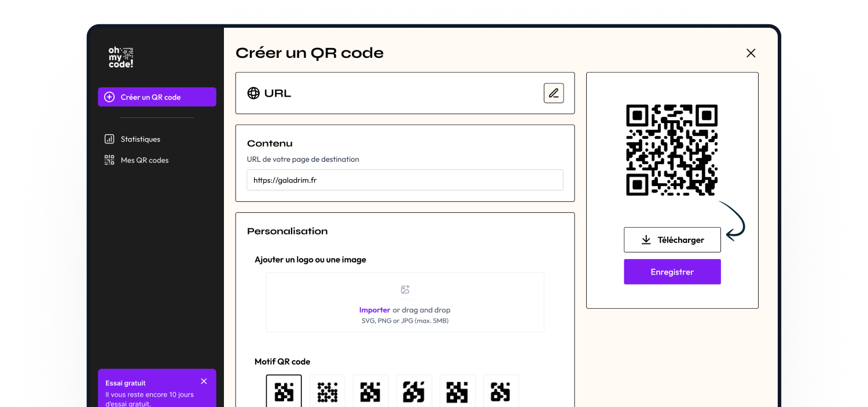Choose the dotted QR code motif
This screenshot has width=868, height=407.
[x=327, y=391]
